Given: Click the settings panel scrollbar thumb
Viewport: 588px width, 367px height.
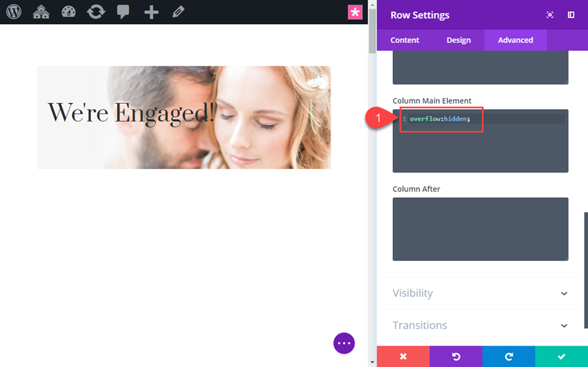Looking at the screenshot, I should pos(586,270).
